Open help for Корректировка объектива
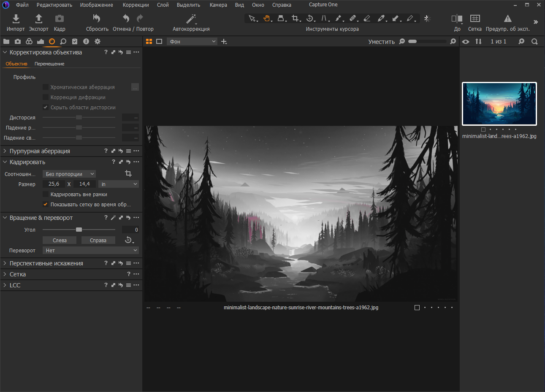This screenshot has width=545, height=392. (106, 52)
